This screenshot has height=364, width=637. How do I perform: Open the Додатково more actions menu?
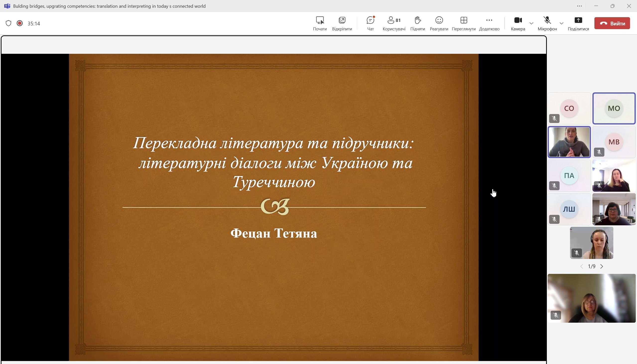[x=489, y=20]
